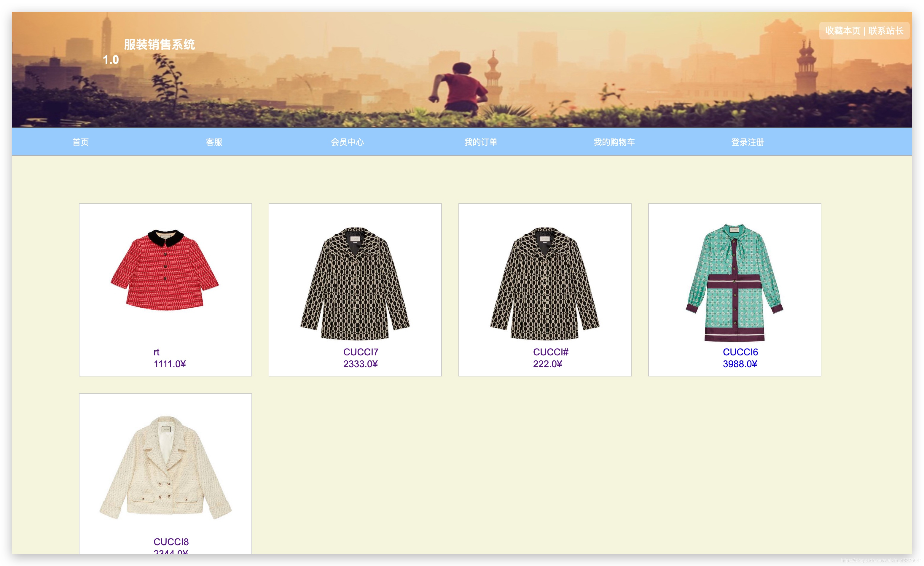Click the CUCCI# patterned jacket image
924x566 pixels.
point(544,283)
